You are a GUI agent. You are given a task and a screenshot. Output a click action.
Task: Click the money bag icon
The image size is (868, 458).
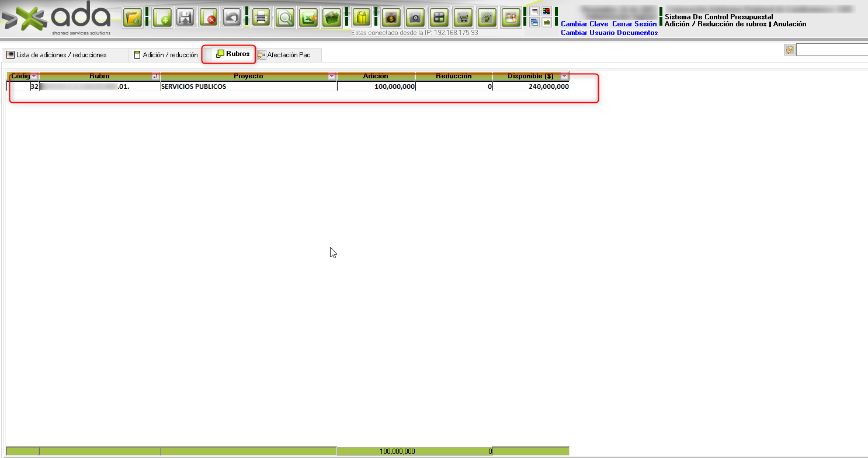pyautogui.click(x=391, y=18)
